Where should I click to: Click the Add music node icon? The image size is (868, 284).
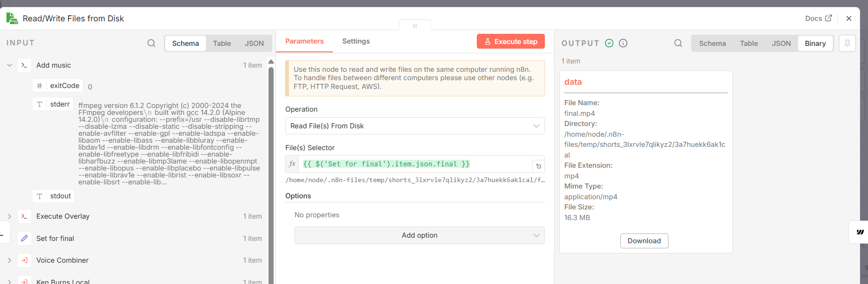[25, 65]
